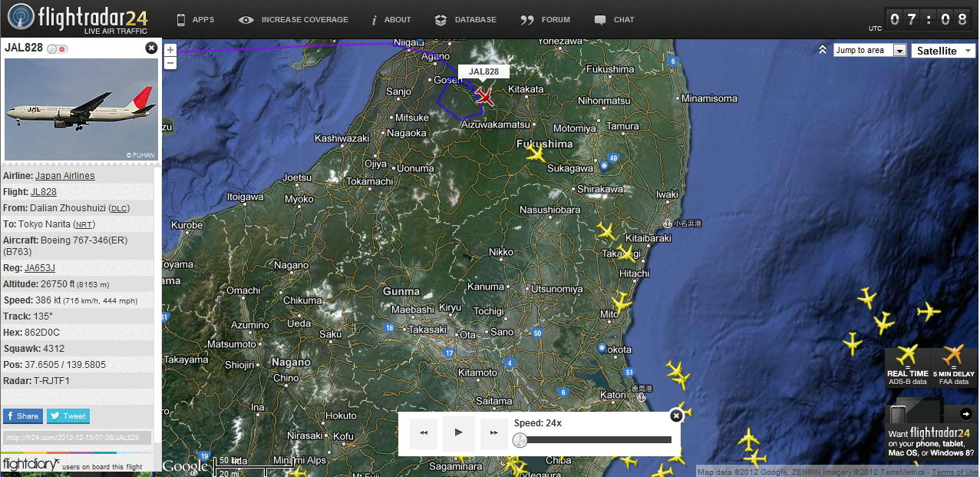Click the JAL828 callout label on map
Image resolution: width=980 pixels, height=477 pixels.
[483, 71]
